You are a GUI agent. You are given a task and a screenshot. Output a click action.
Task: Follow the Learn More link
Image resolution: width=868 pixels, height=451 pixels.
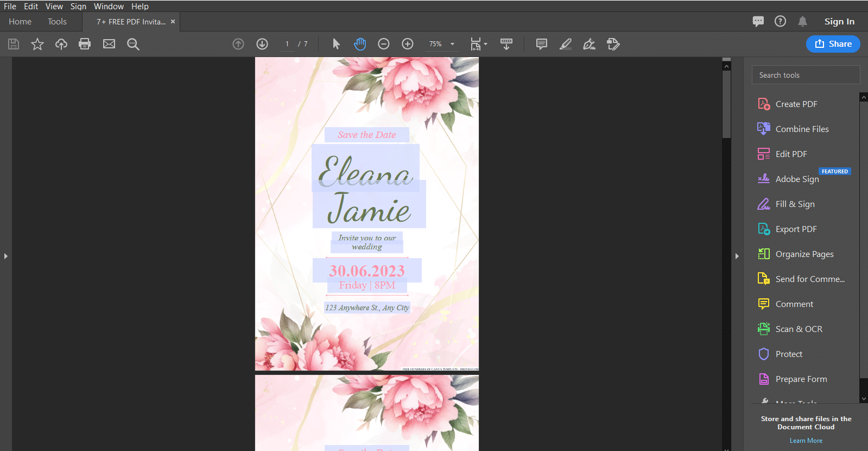pos(806,441)
